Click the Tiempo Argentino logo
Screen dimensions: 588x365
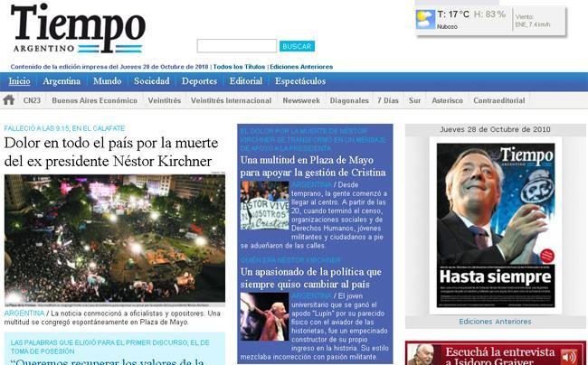pyautogui.click(x=78, y=28)
